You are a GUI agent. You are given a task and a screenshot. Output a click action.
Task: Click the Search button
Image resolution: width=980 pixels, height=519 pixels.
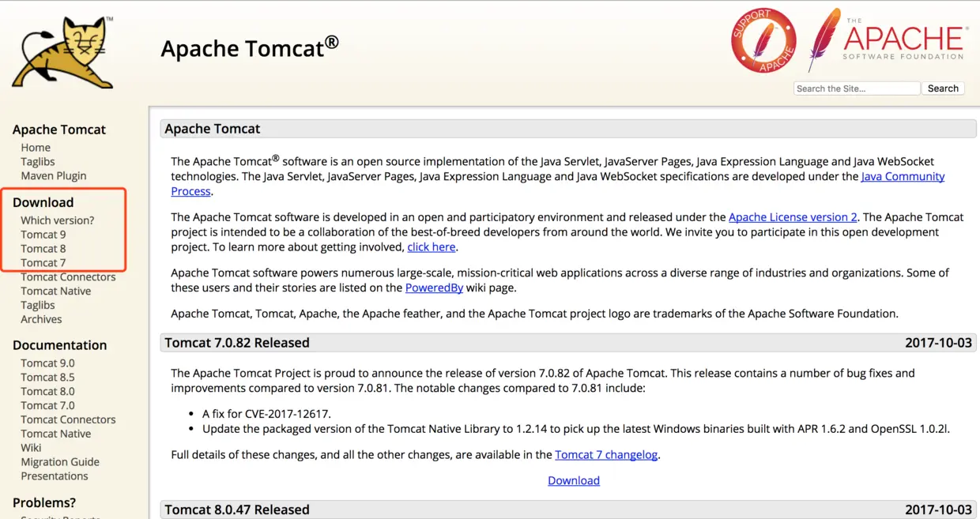(x=943, y=88)
